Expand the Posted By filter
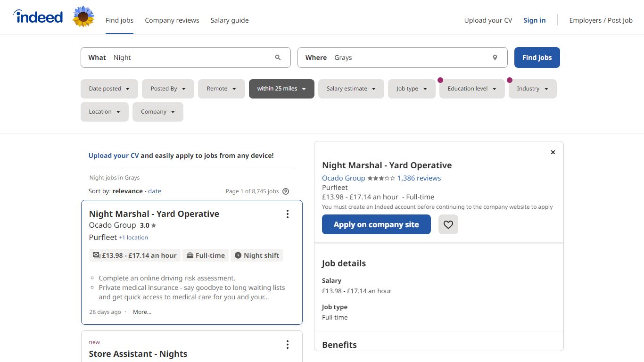 168,89
